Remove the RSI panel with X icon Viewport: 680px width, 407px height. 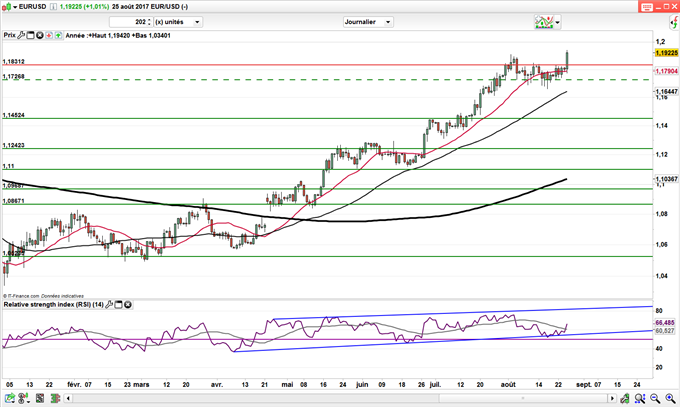click(128, 305)
